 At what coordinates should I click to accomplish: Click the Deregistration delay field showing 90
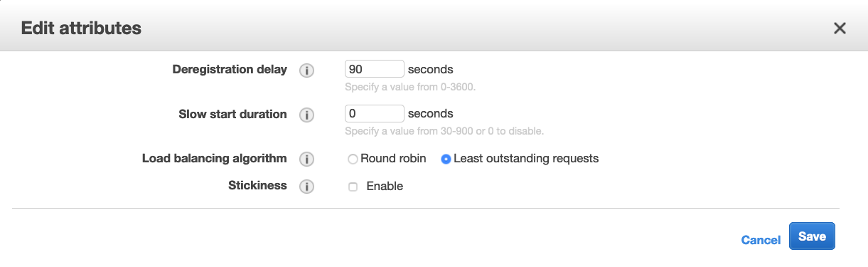(375, 69)
